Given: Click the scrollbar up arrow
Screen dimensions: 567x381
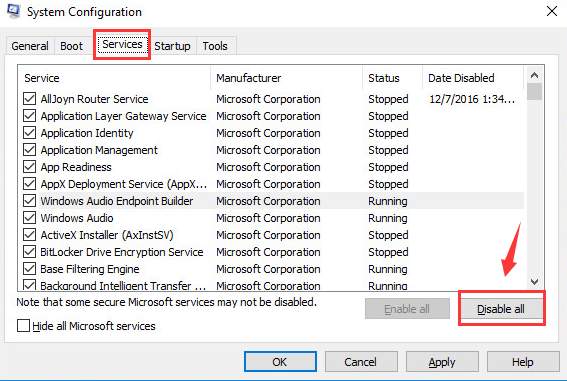Looking at the screenshot, I should pyautogui.click(x=534, y=75).
